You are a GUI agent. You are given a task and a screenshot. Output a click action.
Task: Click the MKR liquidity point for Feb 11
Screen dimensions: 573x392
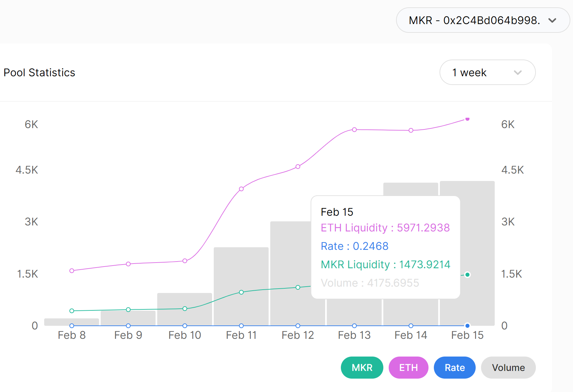coord(241,292)
